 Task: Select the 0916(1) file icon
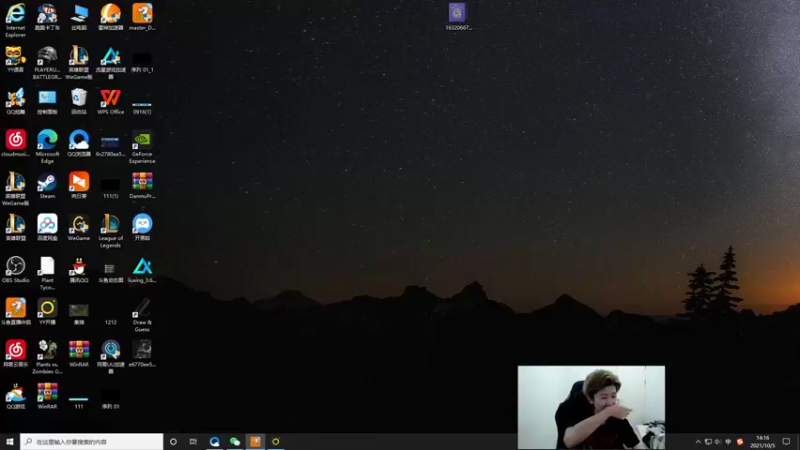[142, 105]
